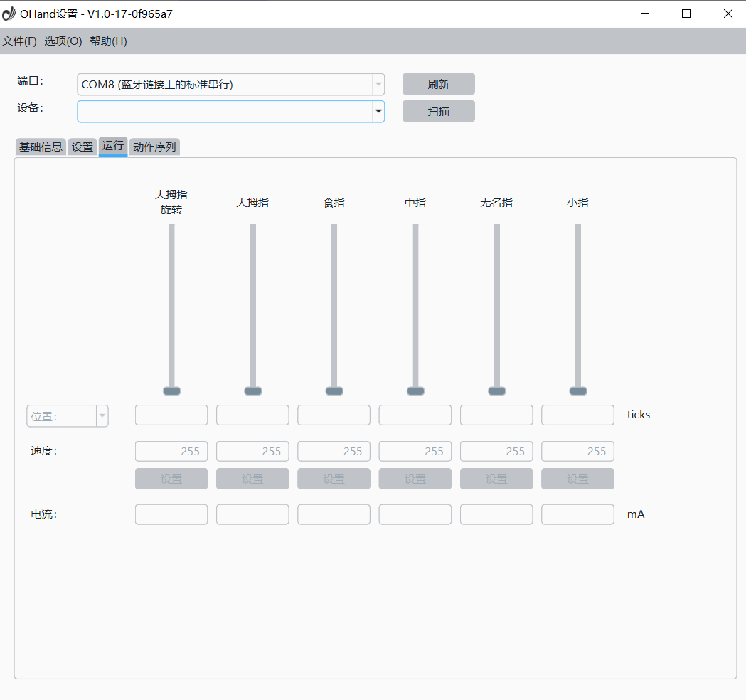Click the 扫描 button

[438, 112]
